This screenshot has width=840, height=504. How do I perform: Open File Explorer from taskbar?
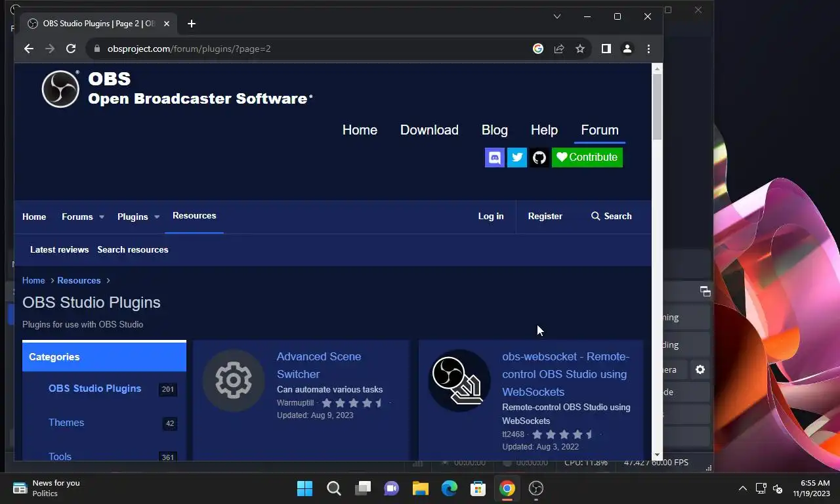coord(421,488)
